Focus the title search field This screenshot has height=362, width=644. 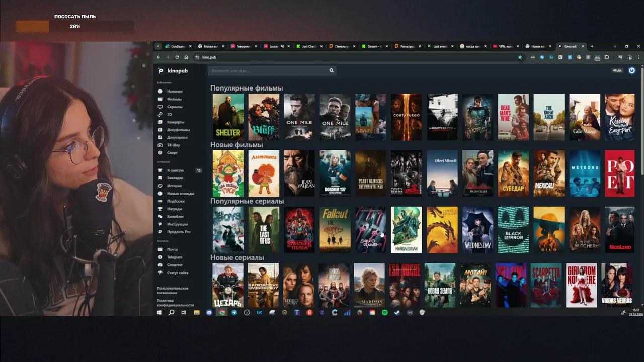(x=269, y=71)
